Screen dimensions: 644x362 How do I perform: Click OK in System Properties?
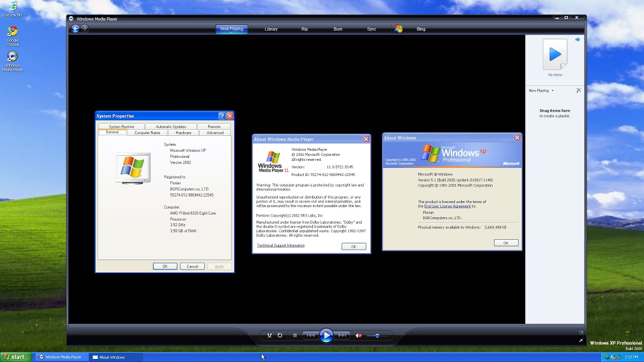click(x=165, y=266)
